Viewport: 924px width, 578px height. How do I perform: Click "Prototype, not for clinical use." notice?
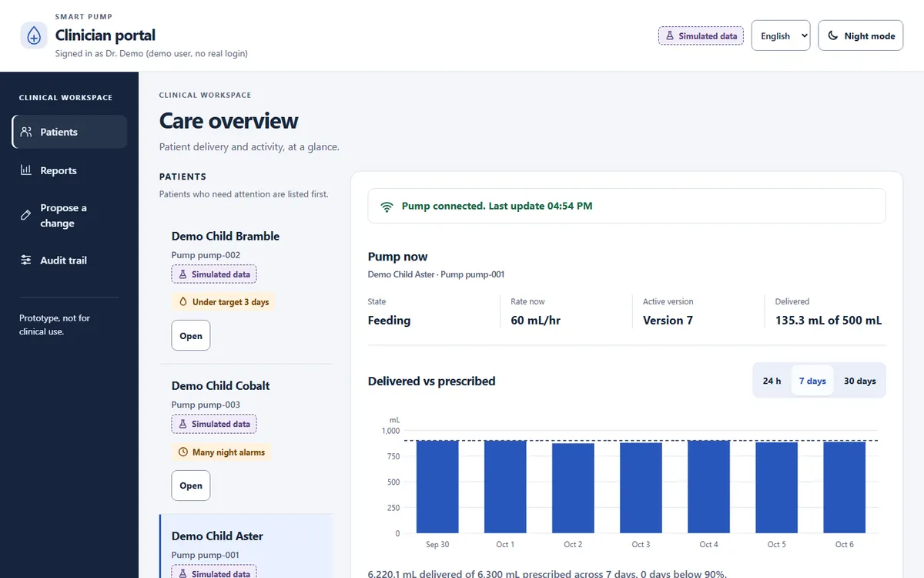55,324
